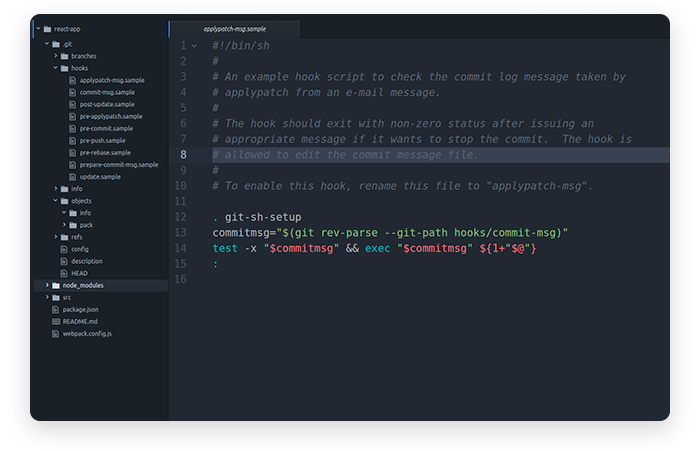Click the package.json file icon

[x=54, y=309]
